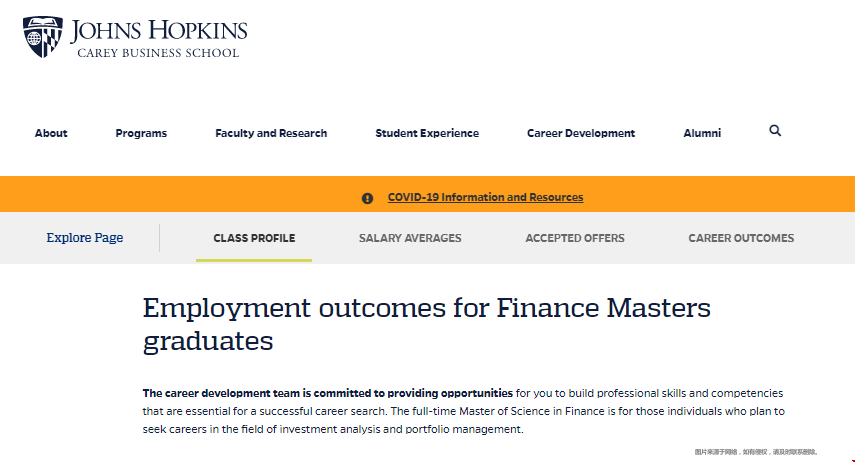Switch to Salary Averages tab

tap(410, 238)
